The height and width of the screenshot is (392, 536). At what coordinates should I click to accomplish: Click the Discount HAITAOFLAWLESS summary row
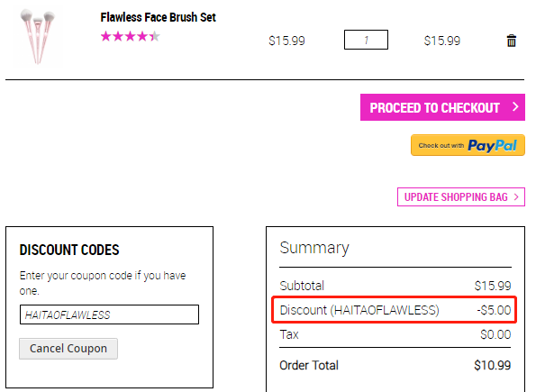(x=395, y=310)
